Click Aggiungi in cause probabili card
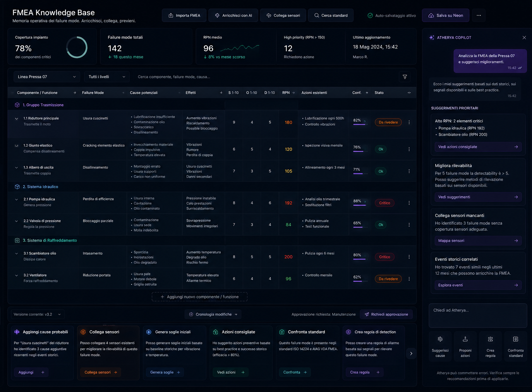Screen dimensions: 532x392 click(31, 372)
